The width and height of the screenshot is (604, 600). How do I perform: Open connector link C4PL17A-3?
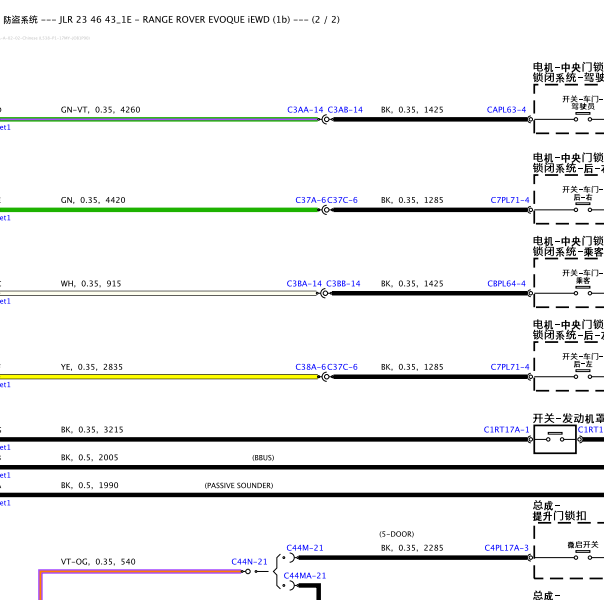coord(506,548)
